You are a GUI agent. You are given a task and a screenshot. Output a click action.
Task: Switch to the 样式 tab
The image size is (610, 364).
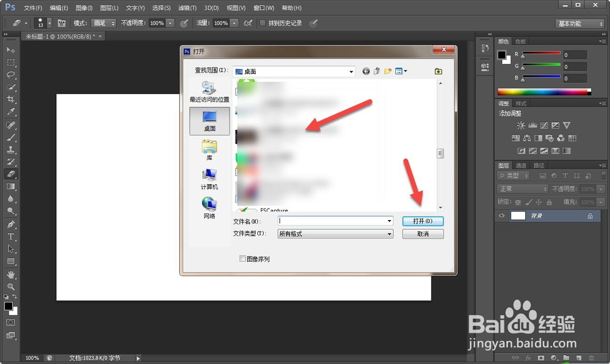[x=521, y=104]
